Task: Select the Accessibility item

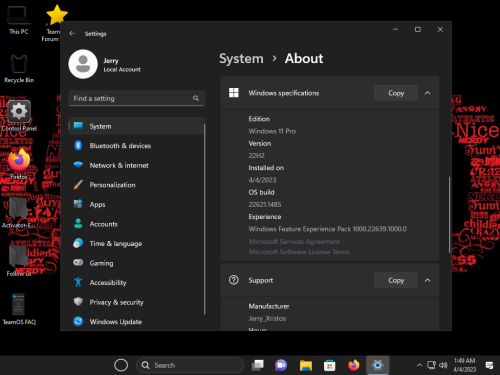Action: 136,283
